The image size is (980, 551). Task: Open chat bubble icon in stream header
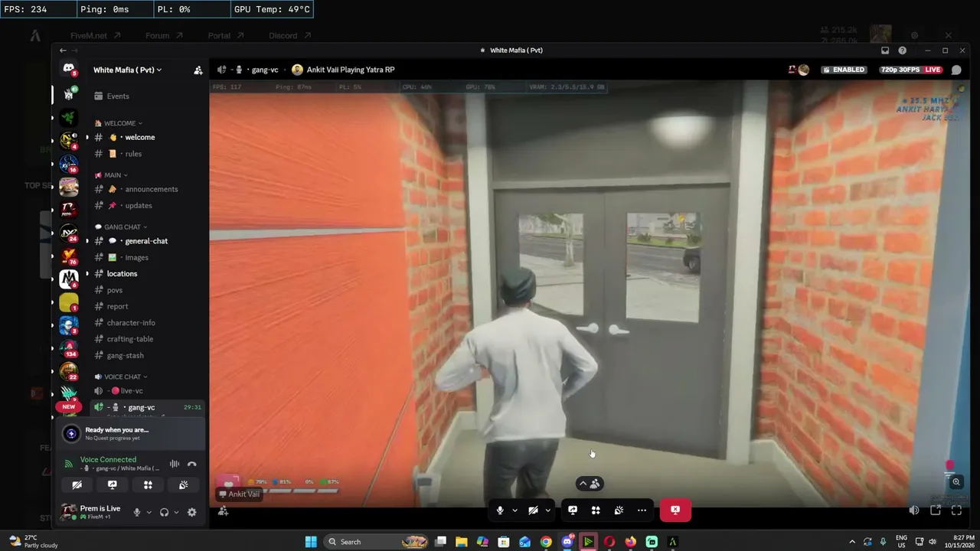pos(956,70)
